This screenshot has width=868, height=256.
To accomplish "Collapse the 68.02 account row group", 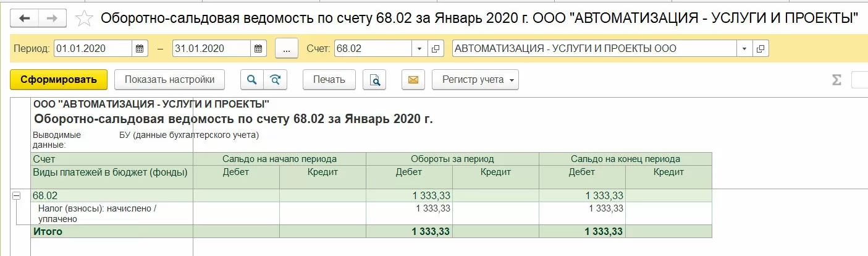I will 17,195.
